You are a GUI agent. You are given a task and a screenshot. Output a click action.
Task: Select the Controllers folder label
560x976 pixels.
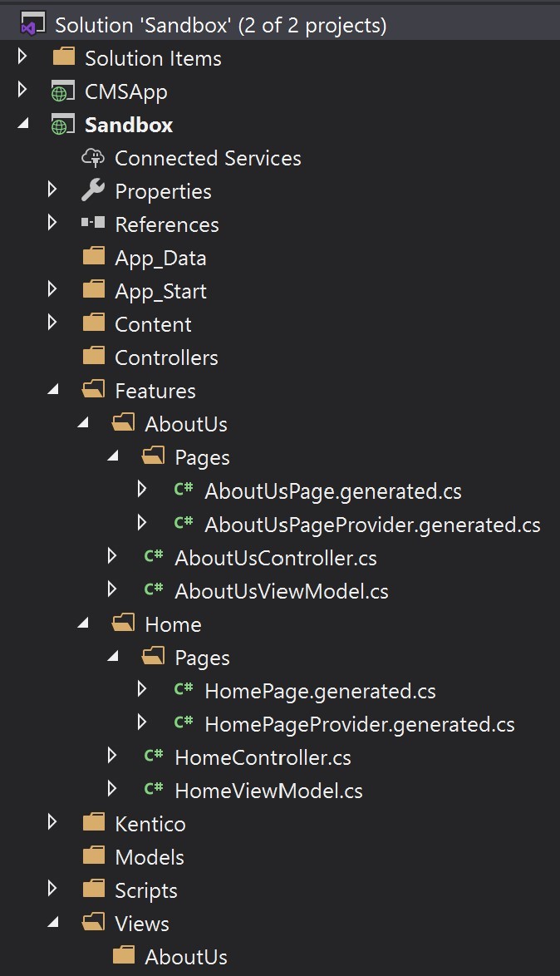click(166, 358)
